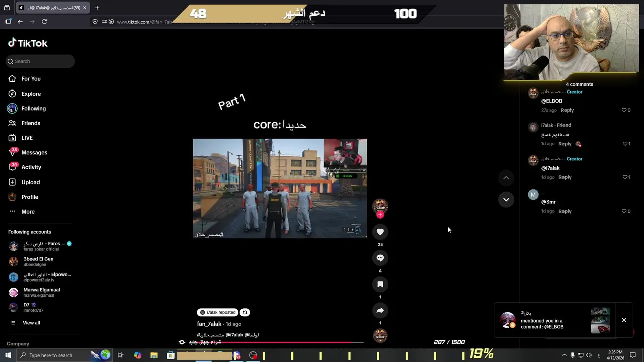Play or pause the GTA video
This screenshot has width=644, height=362.
coord(280,188)
